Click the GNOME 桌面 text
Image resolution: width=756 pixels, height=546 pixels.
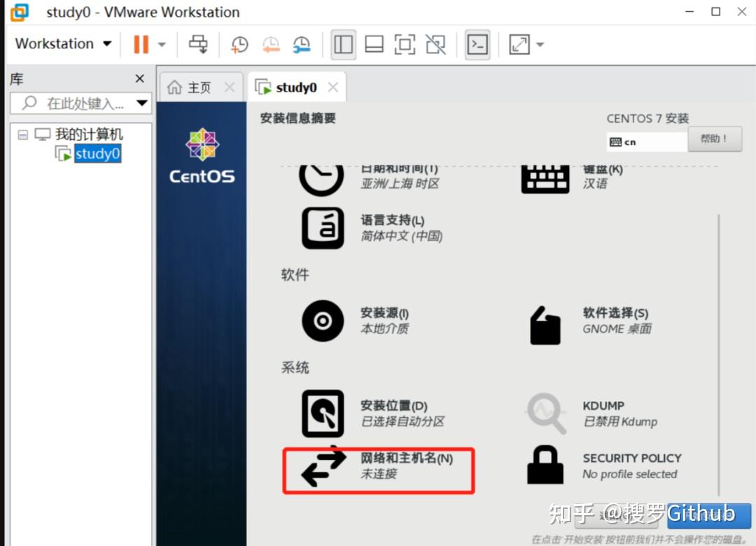617,329
